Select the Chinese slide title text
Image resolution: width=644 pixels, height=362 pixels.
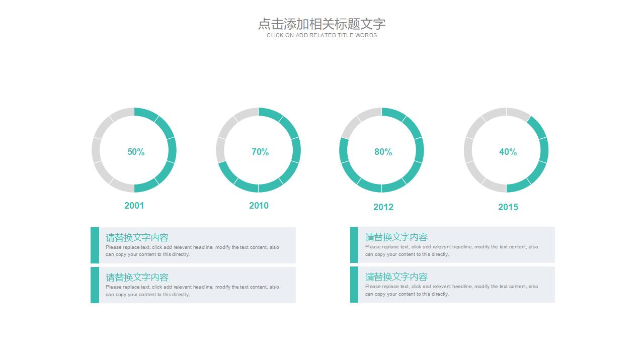[x=321, y=24]
